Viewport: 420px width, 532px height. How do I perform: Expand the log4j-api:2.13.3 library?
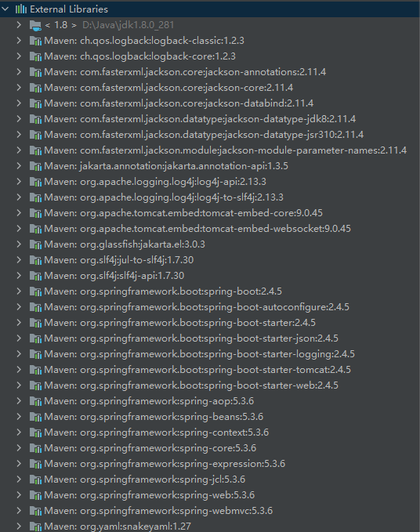click(x=19, y=182)
